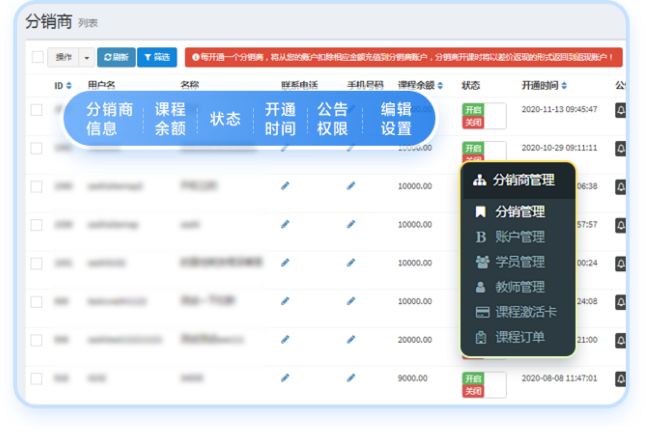
Task: Tick checkbox of the 2020-11-13 row
Action: [36, 110]
